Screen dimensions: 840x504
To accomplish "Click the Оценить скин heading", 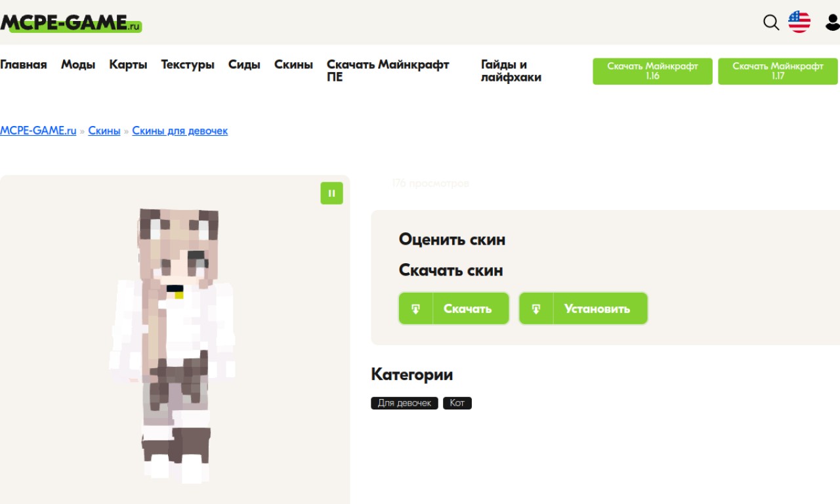I will pyautogui.click(x=452, y=239).
